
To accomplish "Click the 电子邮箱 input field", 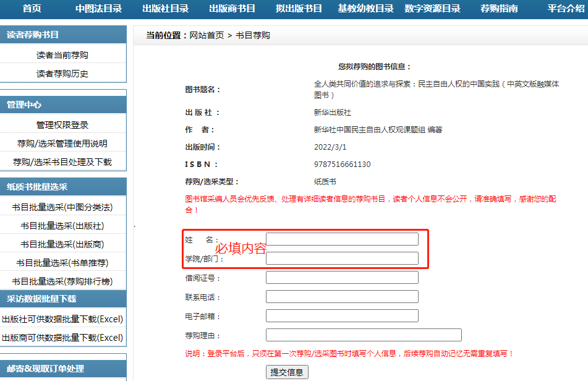I will pos(342,316).
